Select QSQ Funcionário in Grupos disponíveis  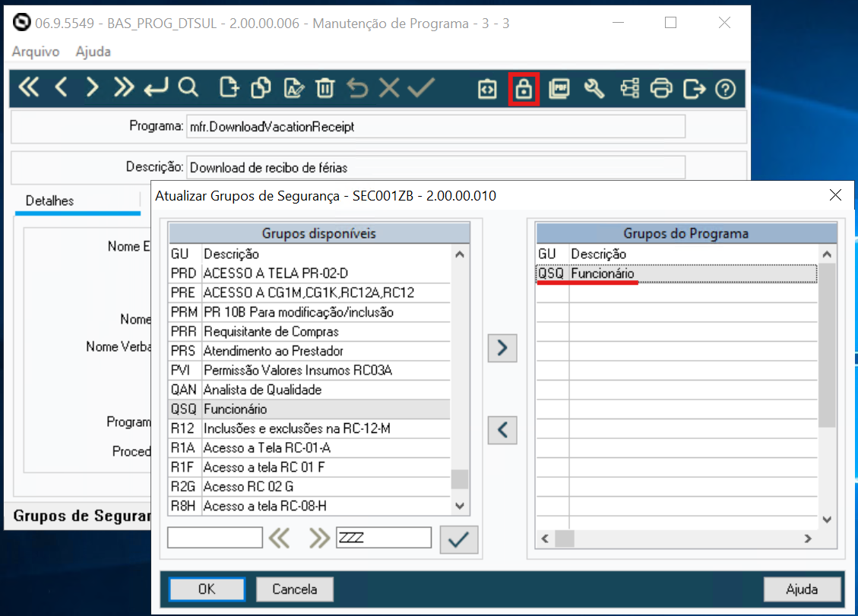pyautogui.click(x=309, y=409)
